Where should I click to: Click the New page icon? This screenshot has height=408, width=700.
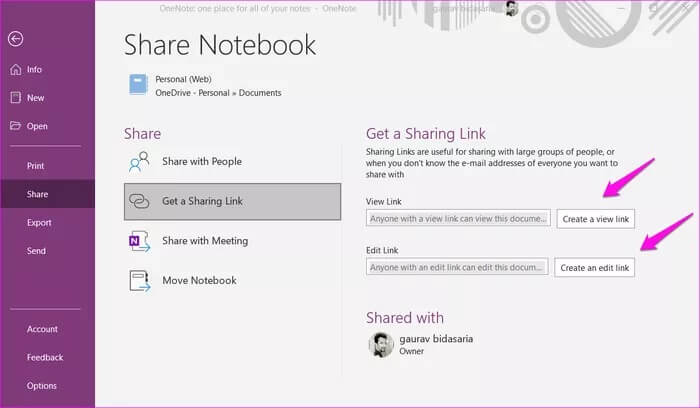click(x=16, y=97)
